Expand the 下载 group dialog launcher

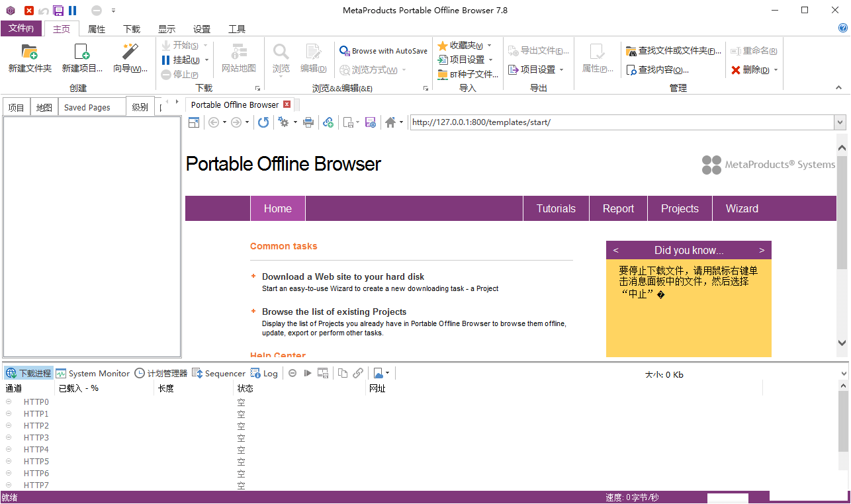(257, 88)
